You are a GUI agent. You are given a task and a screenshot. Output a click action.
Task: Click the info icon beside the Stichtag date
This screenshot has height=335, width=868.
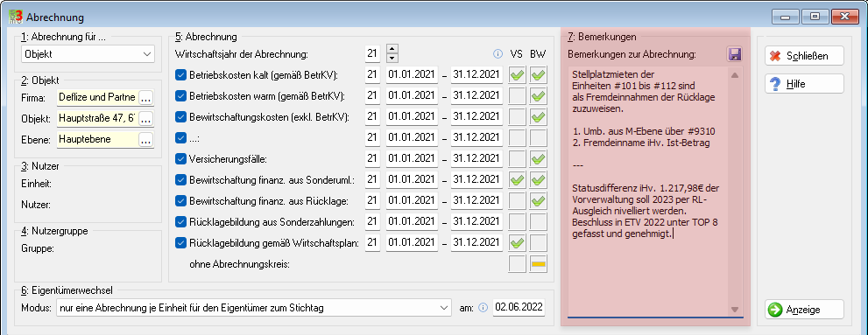pyautogui.click(x=483, y=307)
